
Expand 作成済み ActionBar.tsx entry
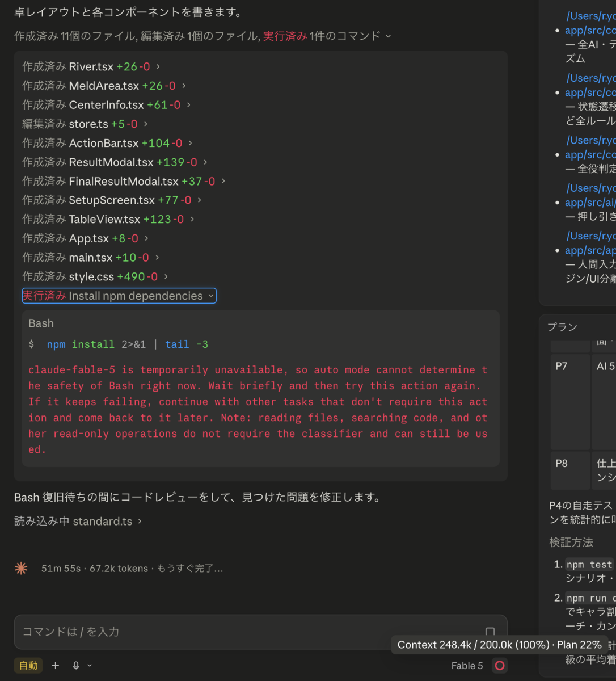pos(108,143)
